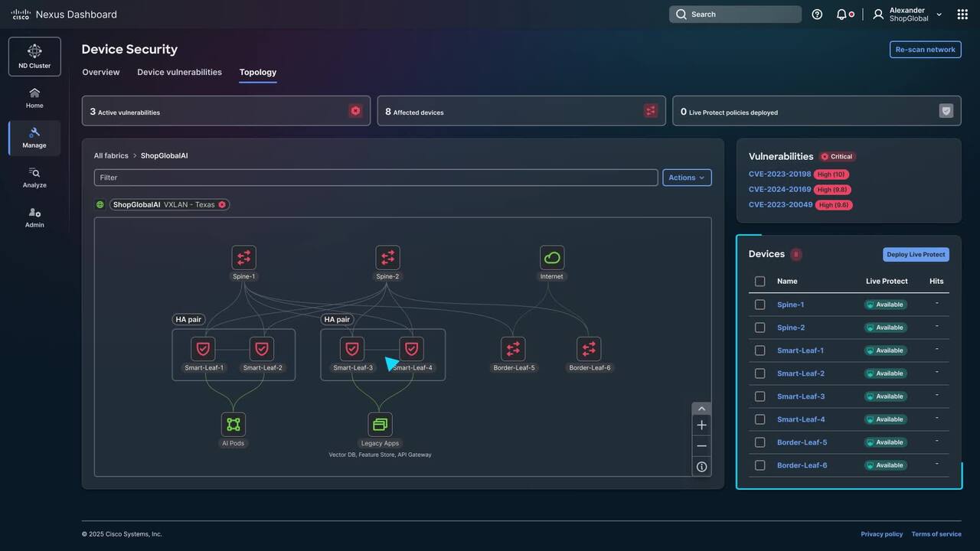The width and height of the screenshot is (980, 551).
Task: Open the Analyze sidebar menu
Action: [34, 178]
